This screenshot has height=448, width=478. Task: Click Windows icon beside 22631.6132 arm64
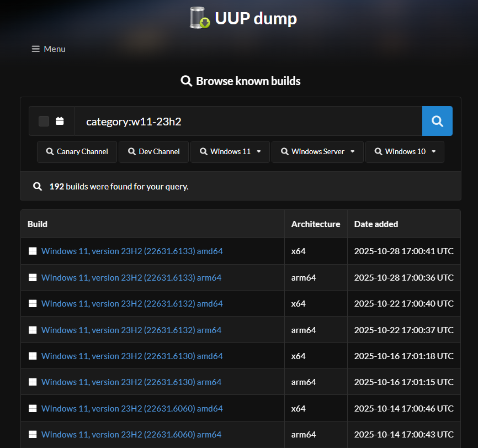point(33,330)
